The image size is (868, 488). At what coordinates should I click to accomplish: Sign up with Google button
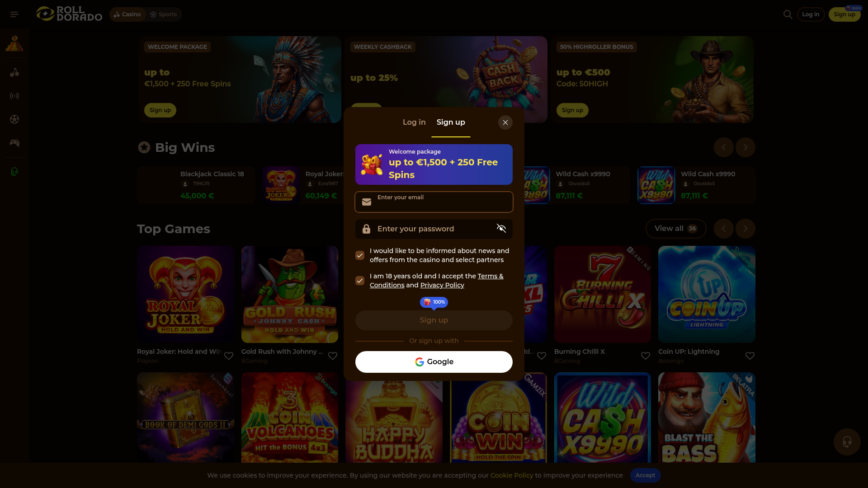tap(434, 362)
